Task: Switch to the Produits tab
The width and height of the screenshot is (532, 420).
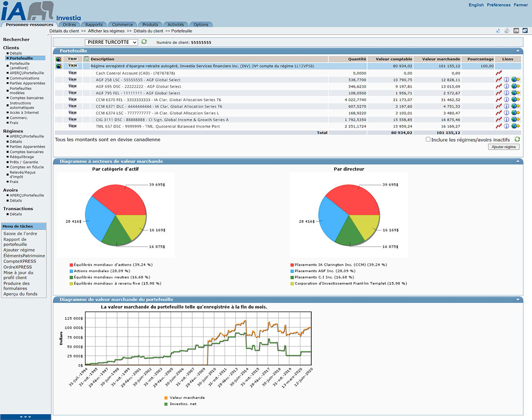Action: click(150, 24)
